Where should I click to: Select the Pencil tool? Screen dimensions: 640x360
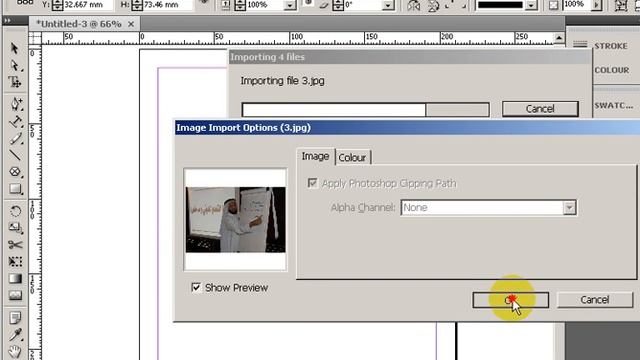click(16, 138)
